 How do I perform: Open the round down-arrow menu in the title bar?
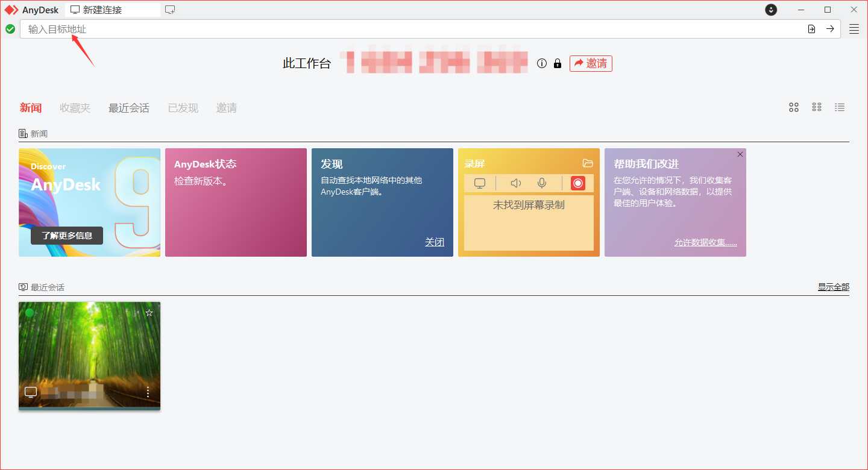(x=771, y=10)
